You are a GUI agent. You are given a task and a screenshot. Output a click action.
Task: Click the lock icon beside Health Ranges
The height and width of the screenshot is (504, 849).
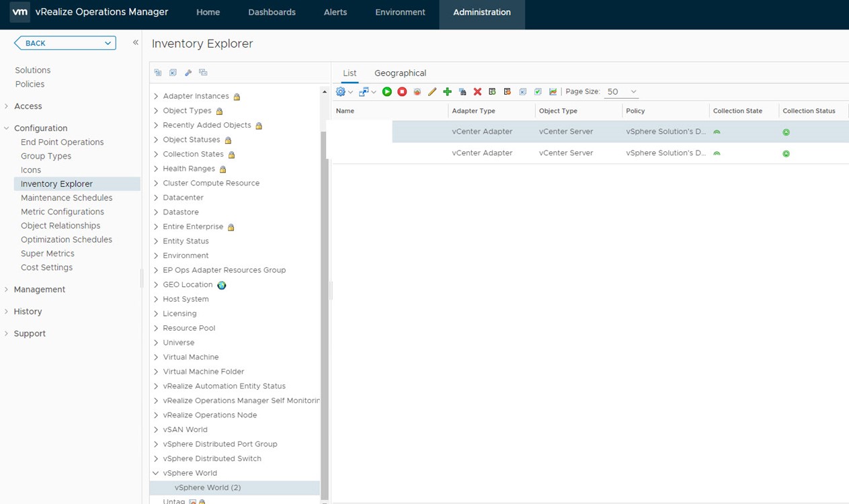(223, 169)
